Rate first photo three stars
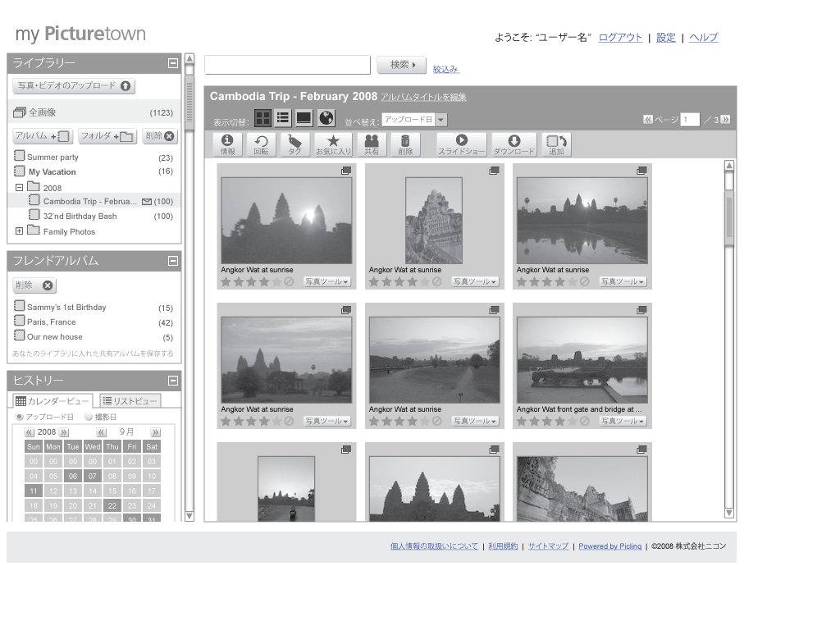The width and height of the screenshot is (840, 630). coord(251,282)
